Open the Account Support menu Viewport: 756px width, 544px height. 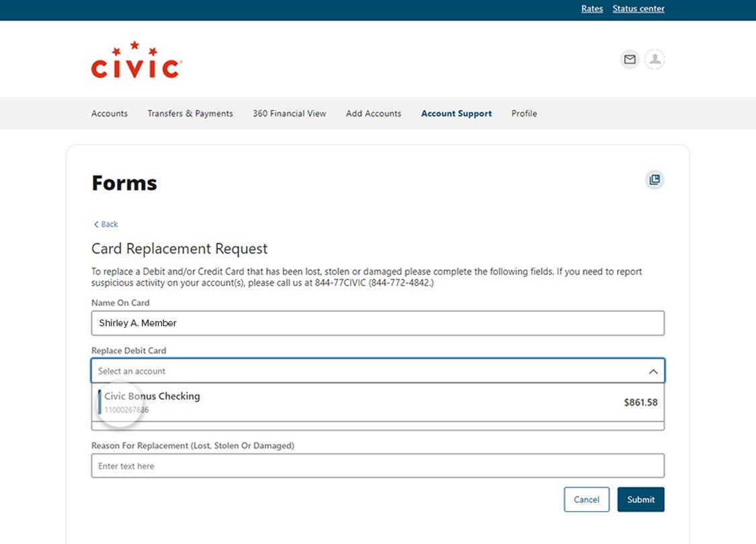[x=456, y=114]
